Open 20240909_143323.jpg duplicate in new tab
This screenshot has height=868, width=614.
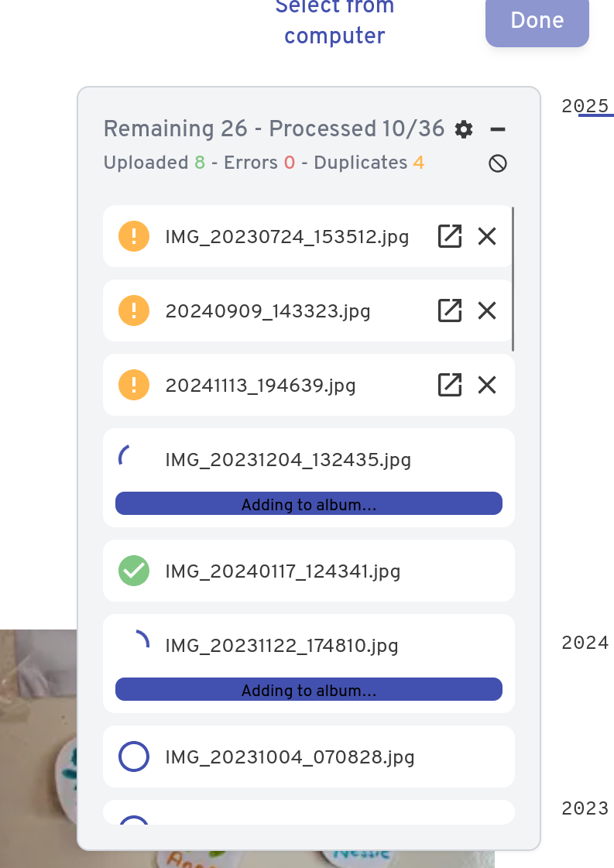coord(450,310)
